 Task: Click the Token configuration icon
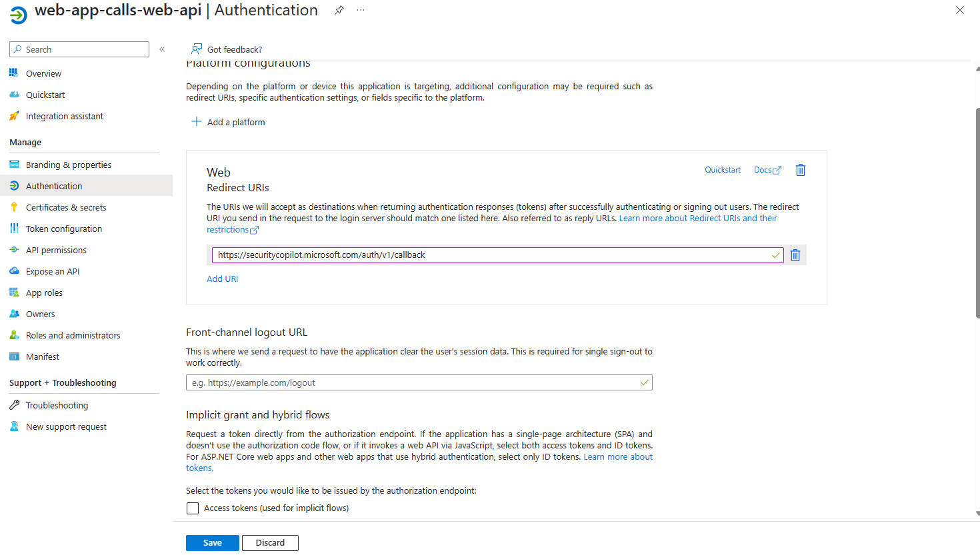click(14, 229)
